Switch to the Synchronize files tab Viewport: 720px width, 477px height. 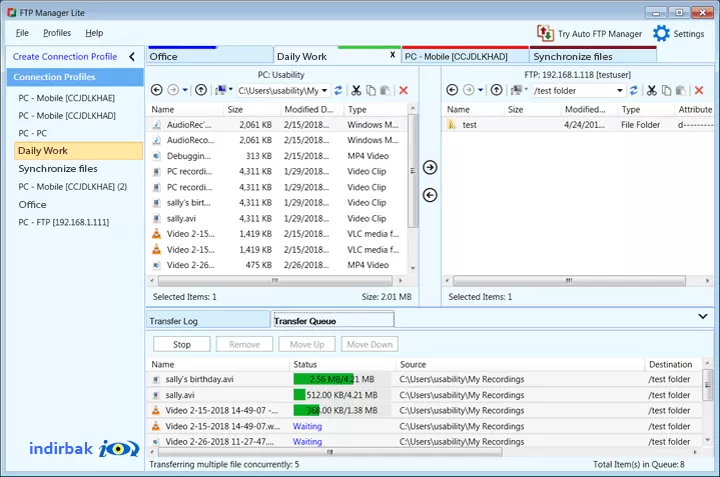(x=593, y=56)
